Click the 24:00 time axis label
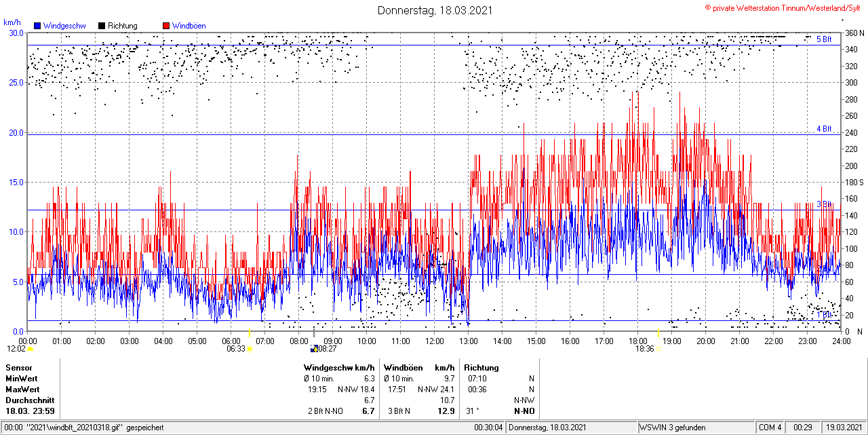Viewport: 868px width, 435px height. 842,341
